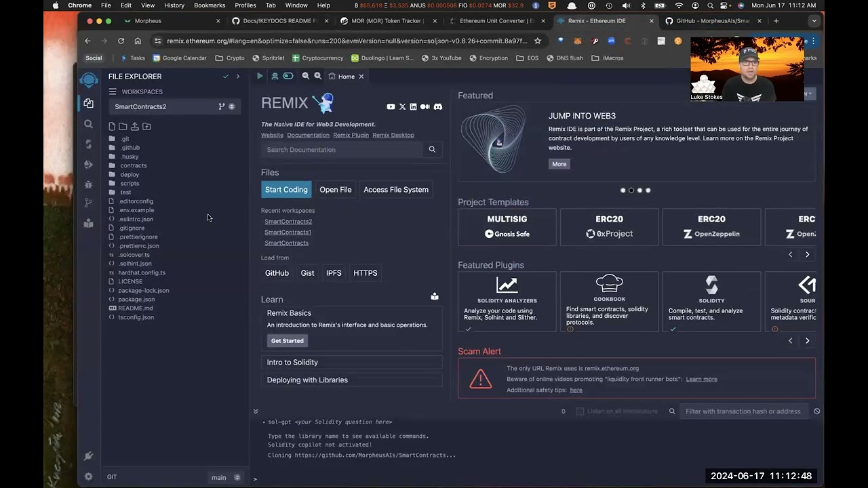Image resolution: width=868 pixels, height=488 pixels.
Task: Switch to the Ethereum Unit Converter tab
Action: pyautogui.click(x=497, y=21)
